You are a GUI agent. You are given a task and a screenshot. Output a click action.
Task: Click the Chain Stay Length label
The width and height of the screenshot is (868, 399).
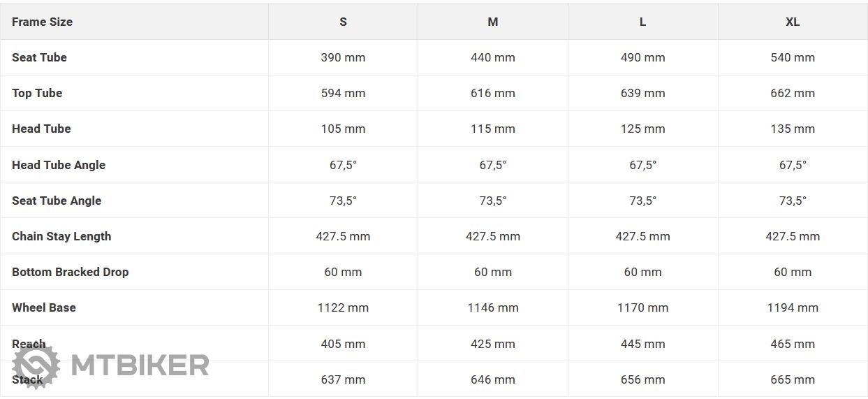pyautogui.click(x=61, y=236)
